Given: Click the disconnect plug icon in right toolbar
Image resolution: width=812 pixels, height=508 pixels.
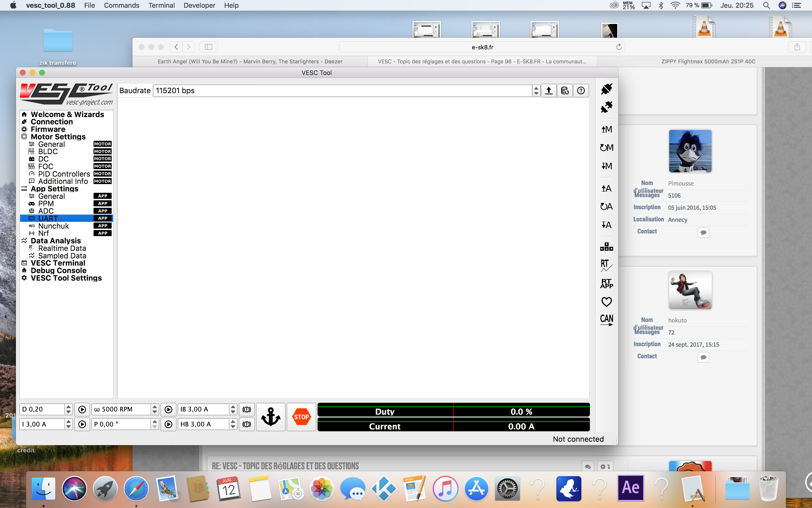Looking at the screenshot, I should pyautogui.click(x=606, y=107).
